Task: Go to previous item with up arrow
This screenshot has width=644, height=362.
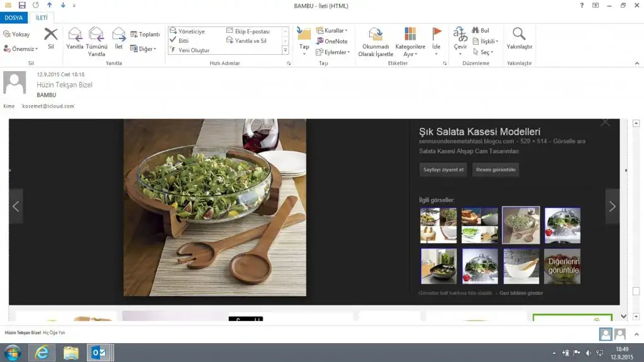Action: [x=49, y=6]
